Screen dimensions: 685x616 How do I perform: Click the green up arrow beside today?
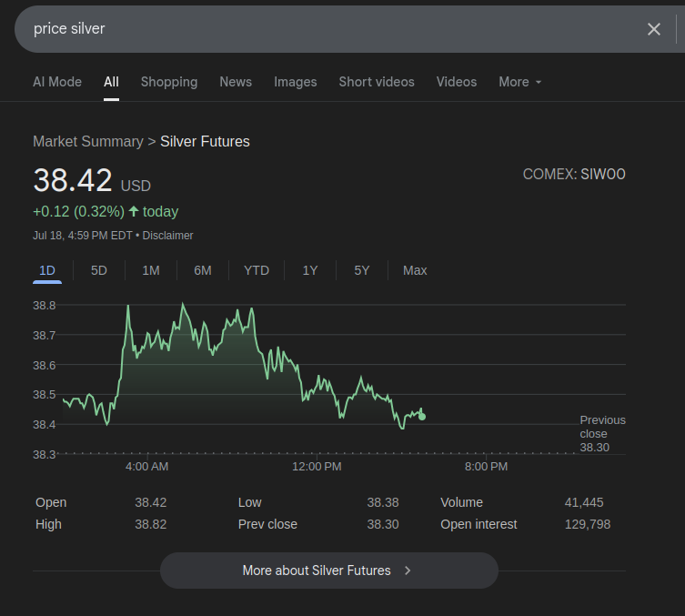[134, 211]
